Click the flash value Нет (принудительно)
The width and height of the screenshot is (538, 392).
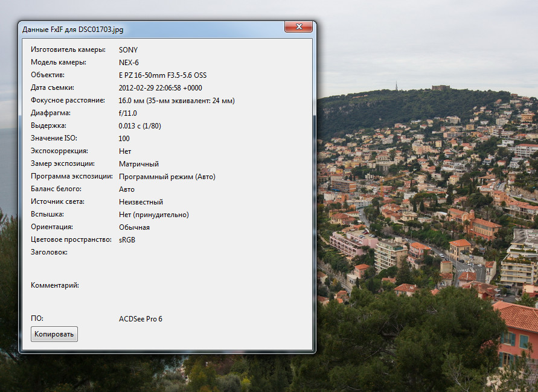[x=154, y=214]
